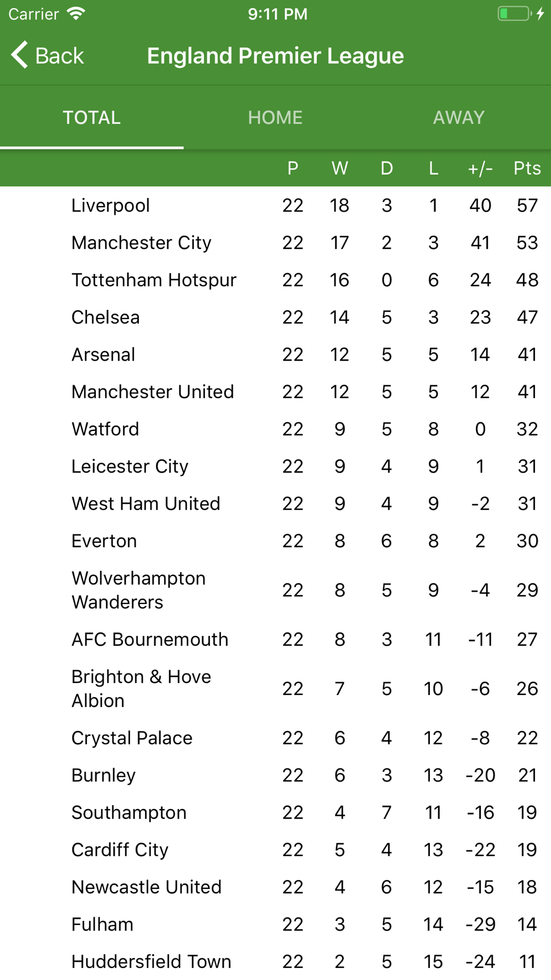Select the TOTAL tab

[91, 117]
